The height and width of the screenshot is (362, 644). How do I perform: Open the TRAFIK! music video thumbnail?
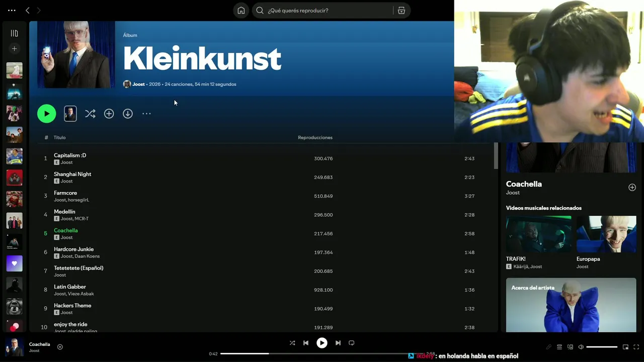pyautogui.click(x=538, y=234)
